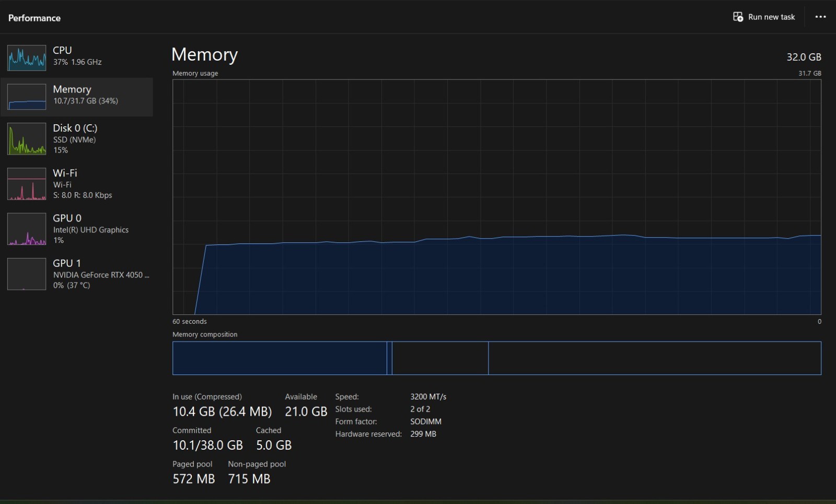Image resolution: width=836 pixels, height=504 pixels.
Task: Click the 10.7/31.7 GB (34%) memory text
Action: 86,101
